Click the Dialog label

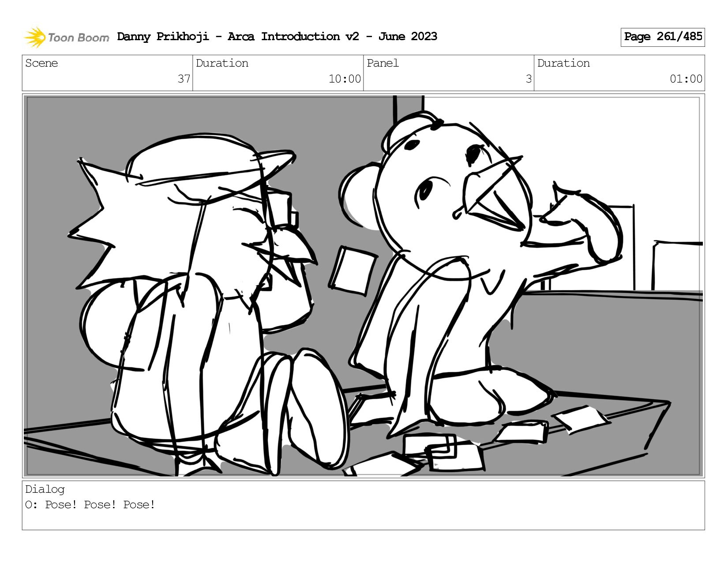coord(45,489)
